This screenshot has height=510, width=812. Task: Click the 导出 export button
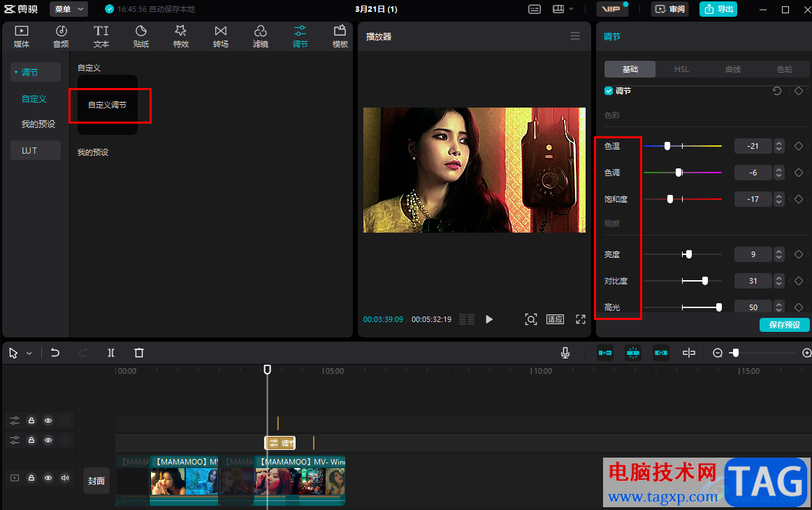718,9
